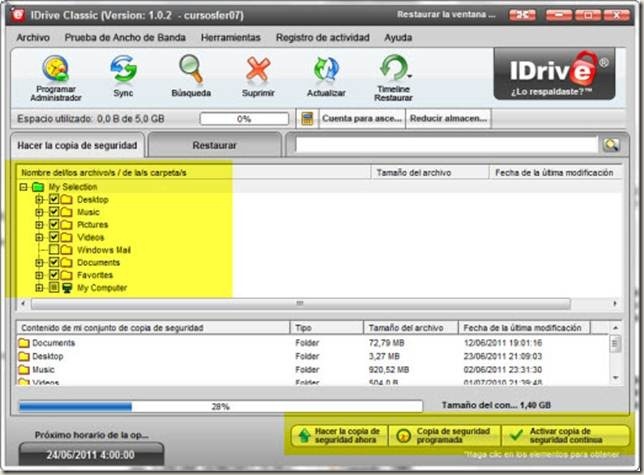This screenshot has width=644, height=475.
Task: Click the search input field
Action: tap(446, 145)
